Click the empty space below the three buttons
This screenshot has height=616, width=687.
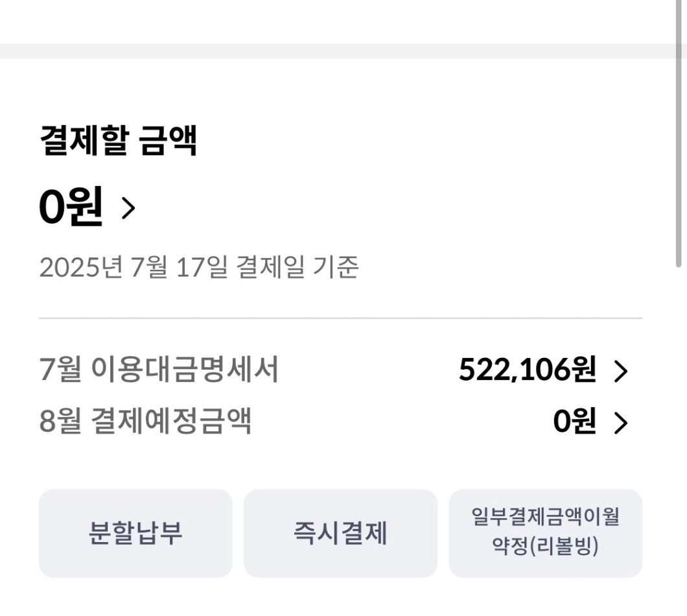click(340, 597)
